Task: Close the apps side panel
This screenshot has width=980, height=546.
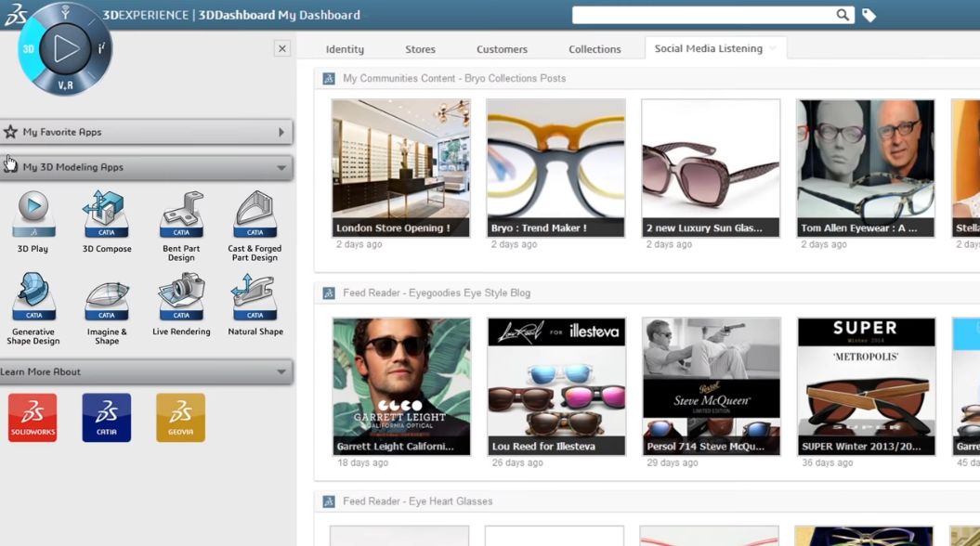Action: coord(281,48)
